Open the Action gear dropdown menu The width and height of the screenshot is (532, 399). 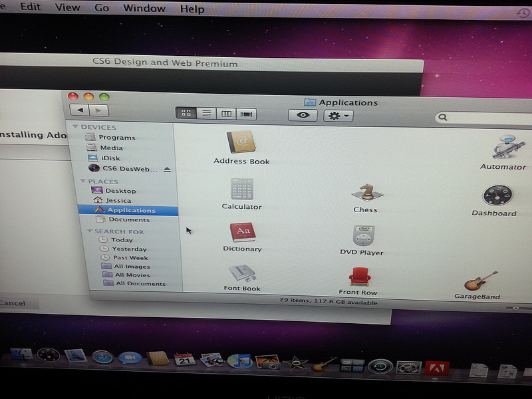click(338, 116)
